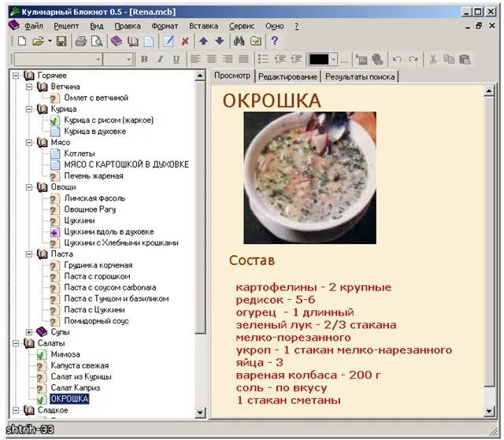The width and height of the screenshot is (504, 440).
Task: Toggle bulleted list
Action: (263, 59)
